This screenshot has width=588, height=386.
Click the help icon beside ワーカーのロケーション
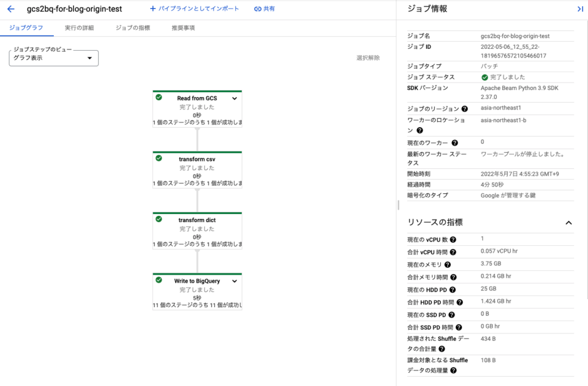pos(420,131)
